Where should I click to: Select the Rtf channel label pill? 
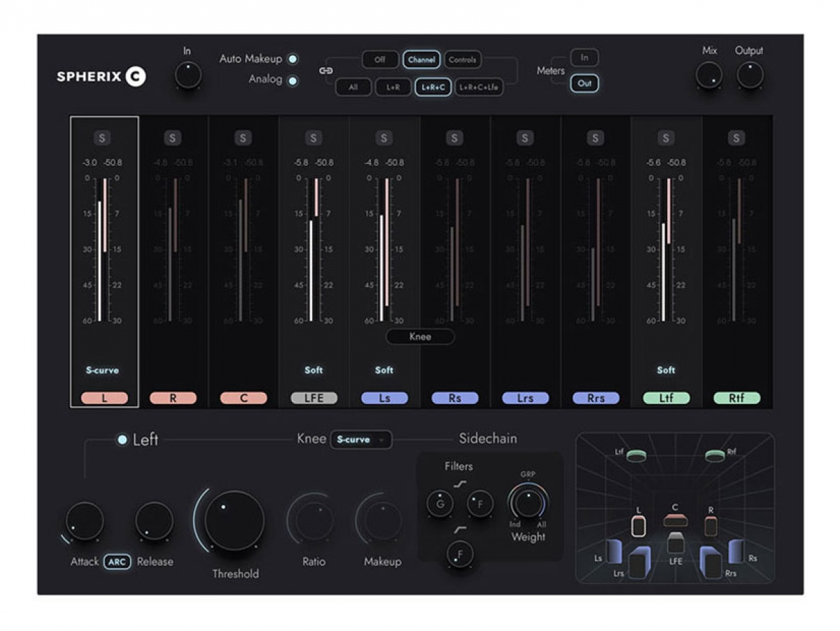click(x=736, y=398)
